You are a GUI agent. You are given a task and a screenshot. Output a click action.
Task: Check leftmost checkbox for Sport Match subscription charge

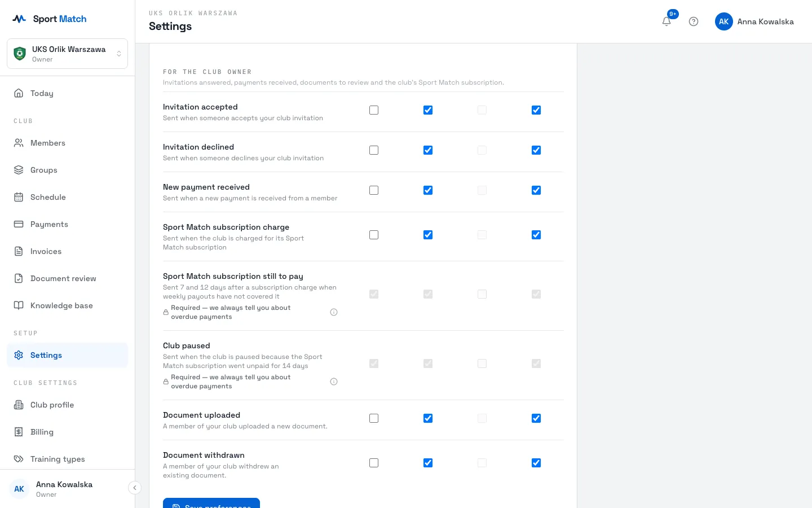(x=374, y=235)
